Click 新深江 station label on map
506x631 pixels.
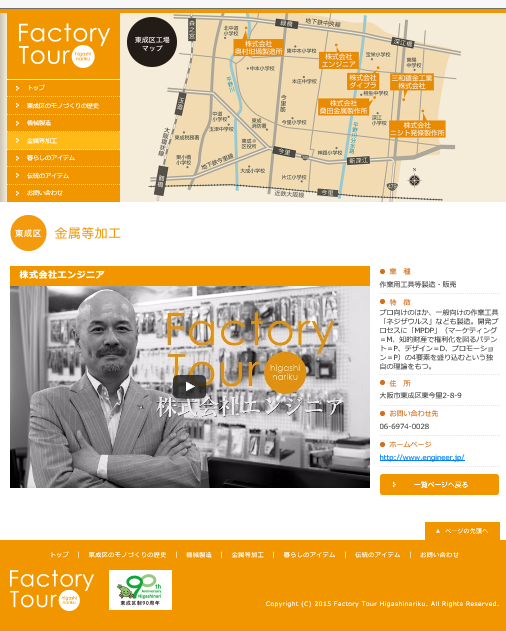point(359,161)
